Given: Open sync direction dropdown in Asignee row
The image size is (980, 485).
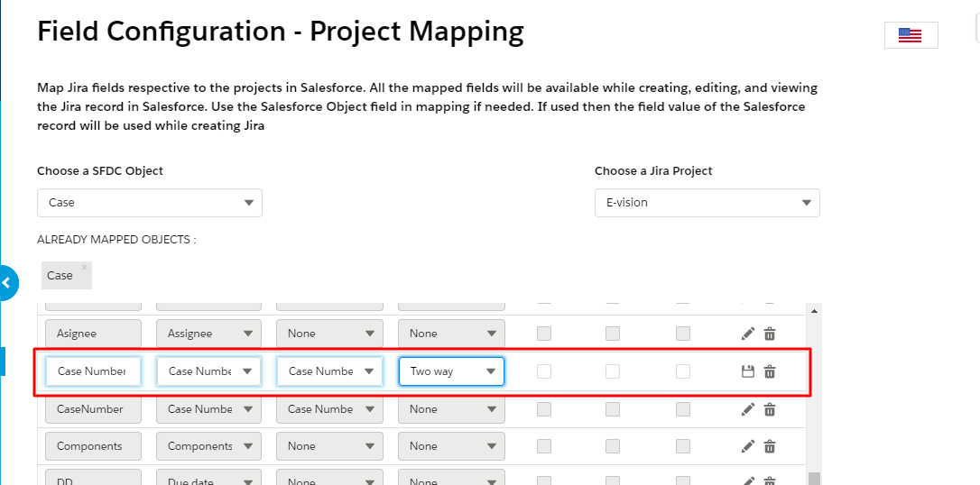Looking at the screenshot, I should pyautogui.click(x=451, y=334).
